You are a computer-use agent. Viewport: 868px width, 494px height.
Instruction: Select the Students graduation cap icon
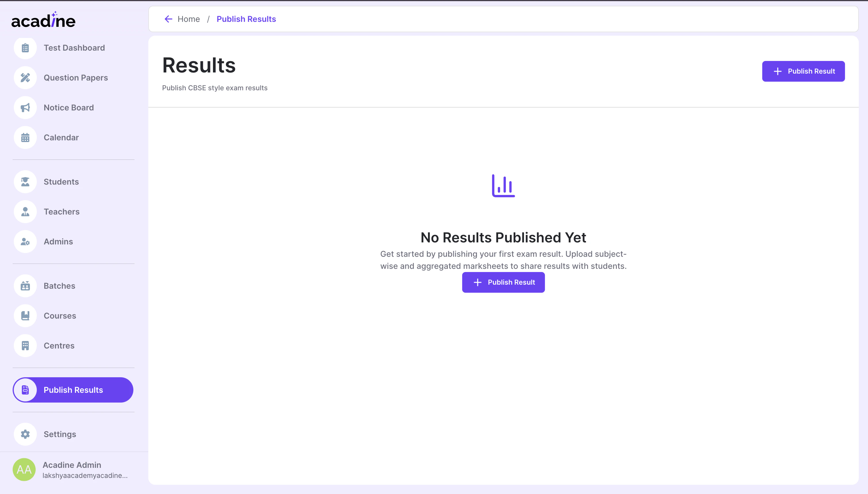25,181
